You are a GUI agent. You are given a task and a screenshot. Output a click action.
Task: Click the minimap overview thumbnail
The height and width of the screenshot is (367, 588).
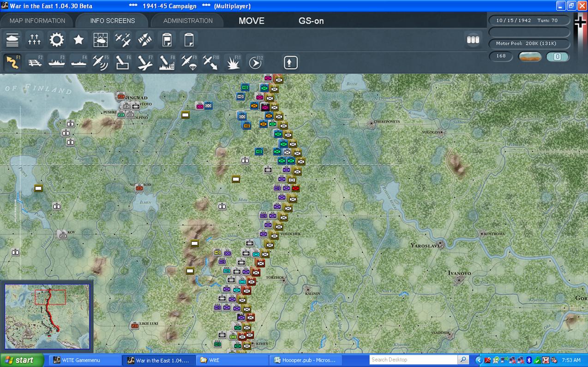click(x=47, y=317)
